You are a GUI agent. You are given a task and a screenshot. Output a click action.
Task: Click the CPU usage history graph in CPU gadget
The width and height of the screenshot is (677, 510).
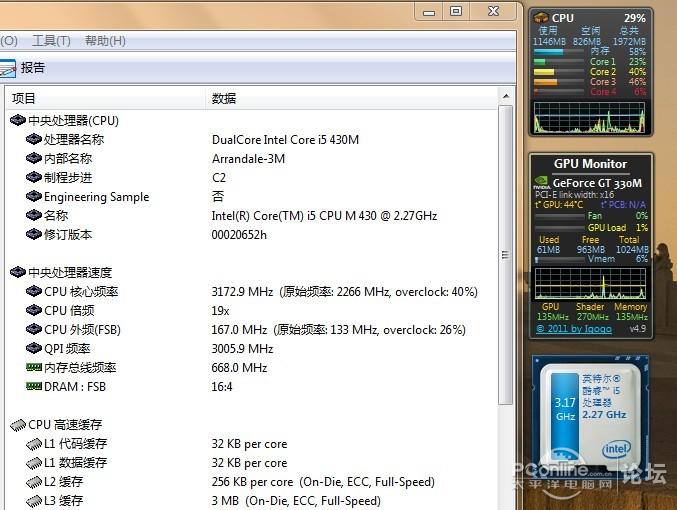pyautogui.click(x=590, y=117)
